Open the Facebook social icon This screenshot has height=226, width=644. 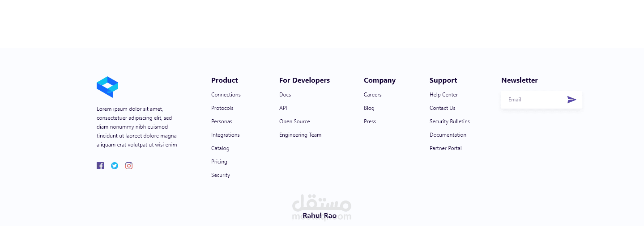point(100,166)
